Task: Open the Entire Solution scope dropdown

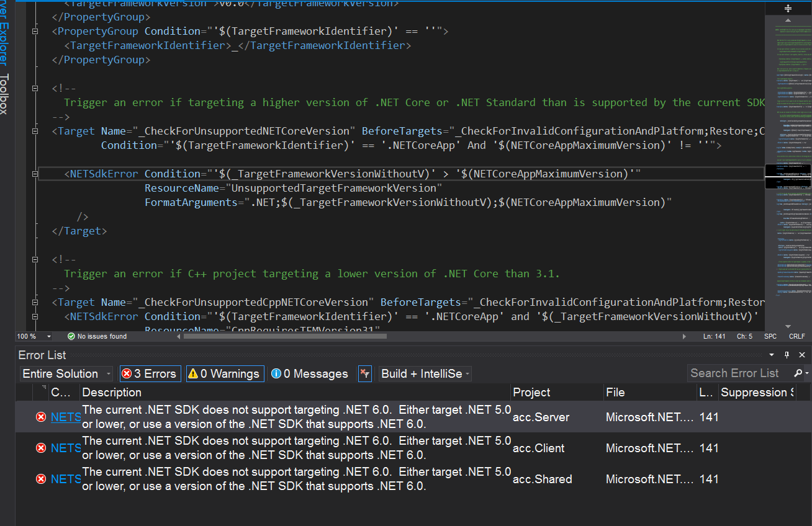Action: [67, 373]
